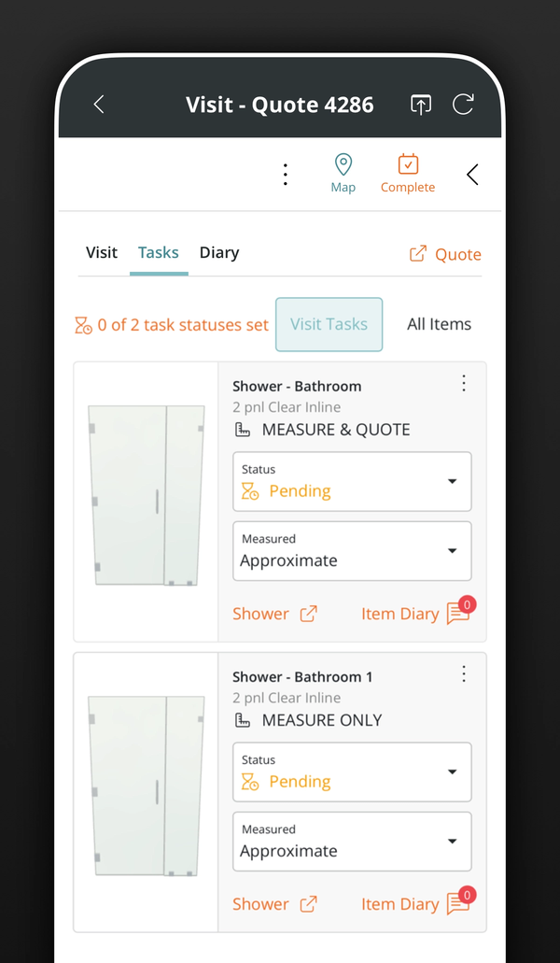560x963 pixels.
Task: Open Item Diary for Shower - Bathroom
Action: tap(417, 613)
